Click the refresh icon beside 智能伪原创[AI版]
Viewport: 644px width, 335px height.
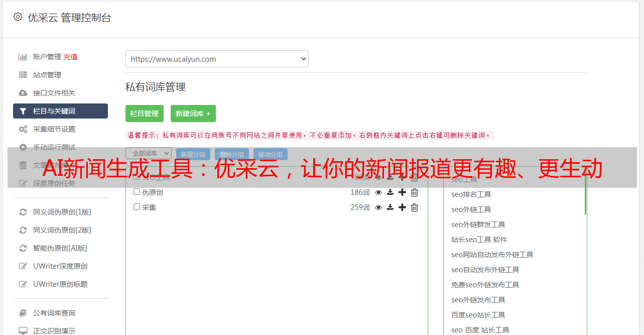coord(23,248)
